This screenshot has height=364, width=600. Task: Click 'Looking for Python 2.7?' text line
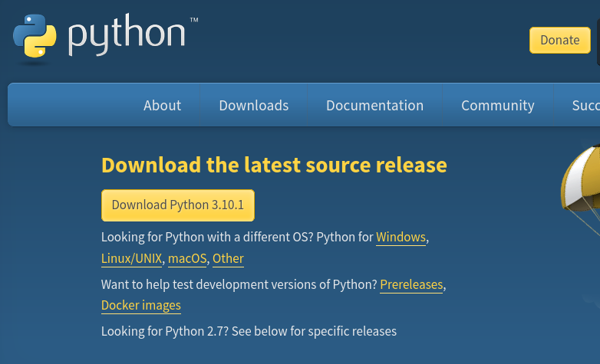coord(249,331)
